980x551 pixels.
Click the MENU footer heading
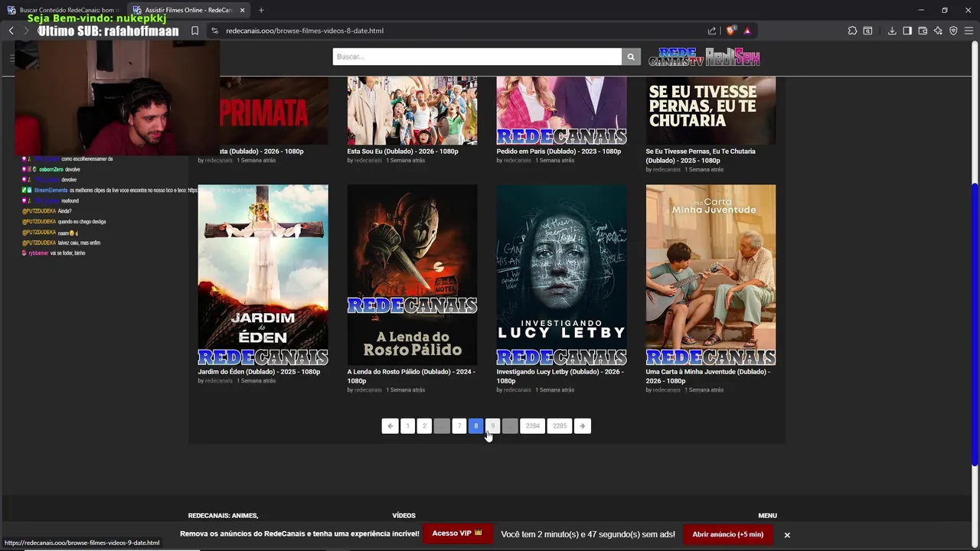coord(767,516)
